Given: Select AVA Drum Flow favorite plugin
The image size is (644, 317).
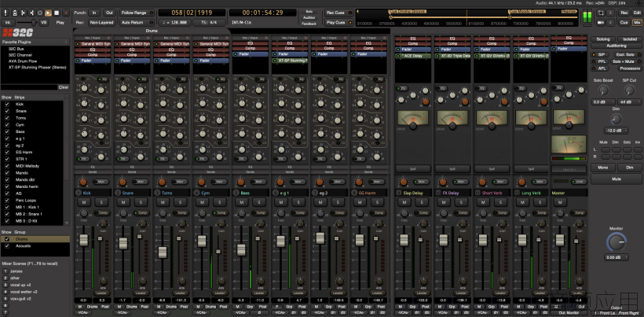Looking at the screenshot, I should coord(23,61).
